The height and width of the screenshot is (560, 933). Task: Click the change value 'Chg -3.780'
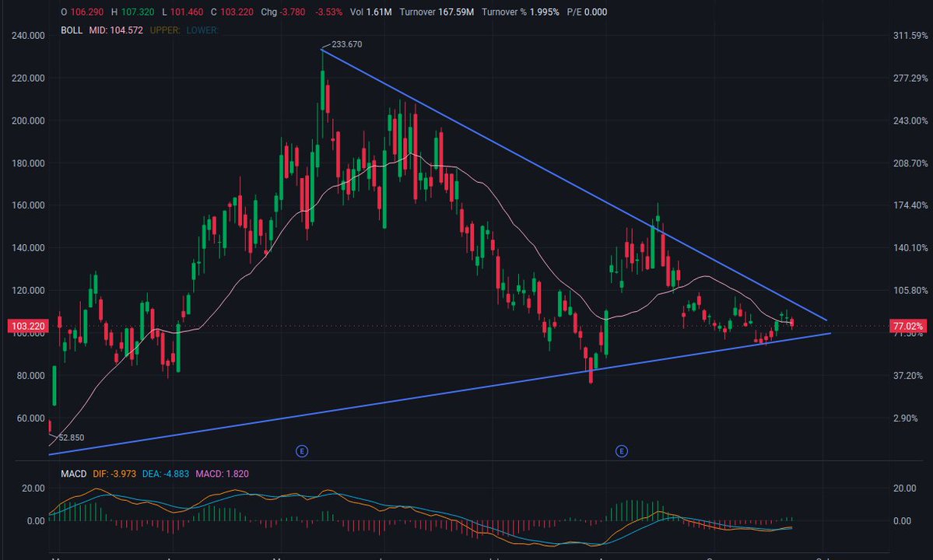tap(283, 12)
